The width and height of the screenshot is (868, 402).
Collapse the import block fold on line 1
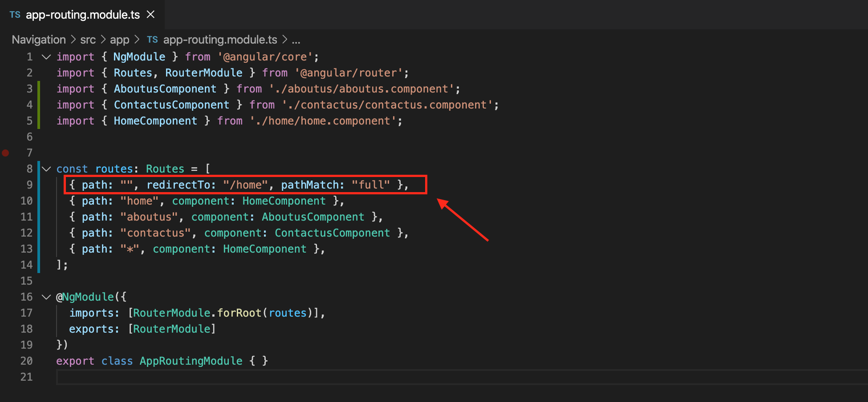point(46,57)
